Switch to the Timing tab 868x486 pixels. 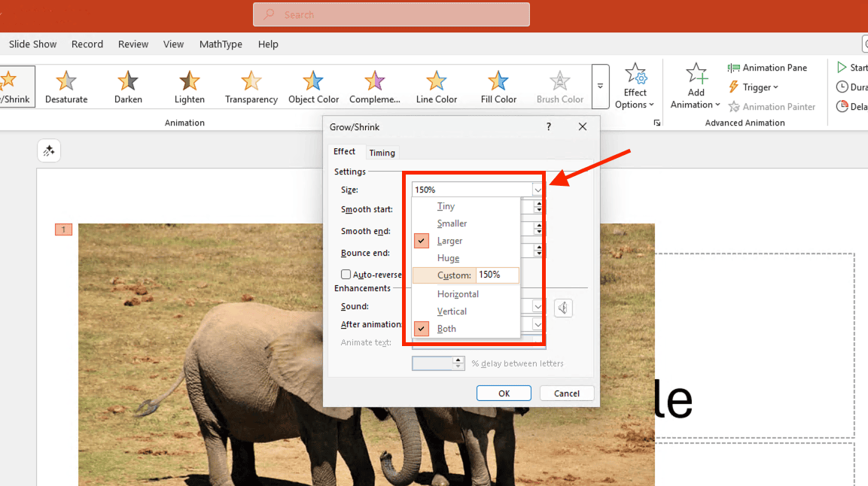(x=382, y=153)
